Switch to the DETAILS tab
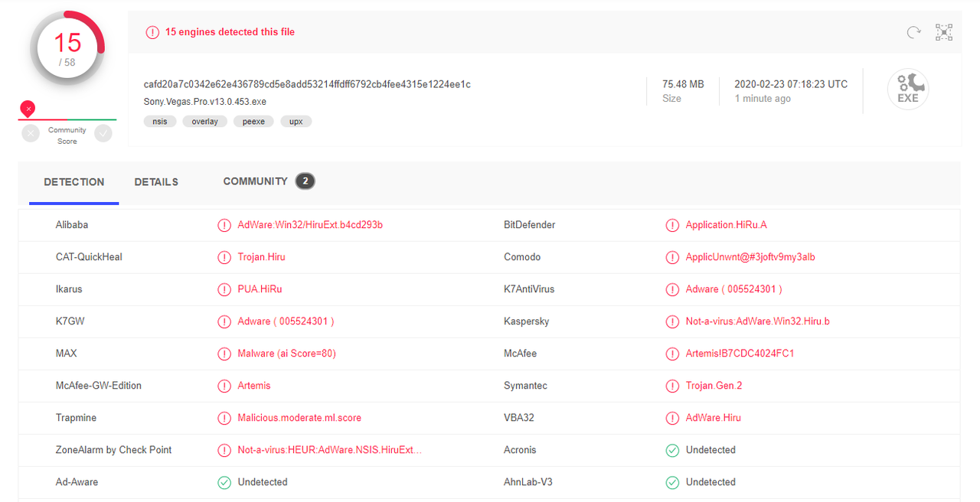This screenshot has height=502, width=980. (156, 182)
